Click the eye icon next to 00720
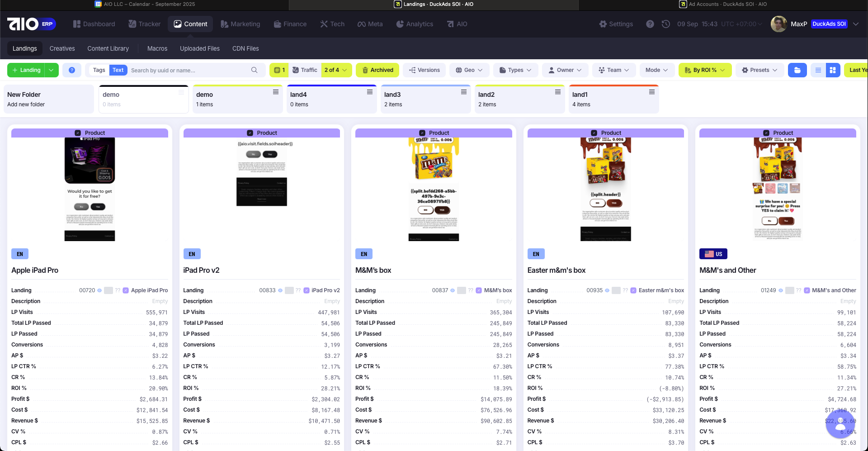Image resolution: width=868 pixels, height=451 pixels. [99, 290]
